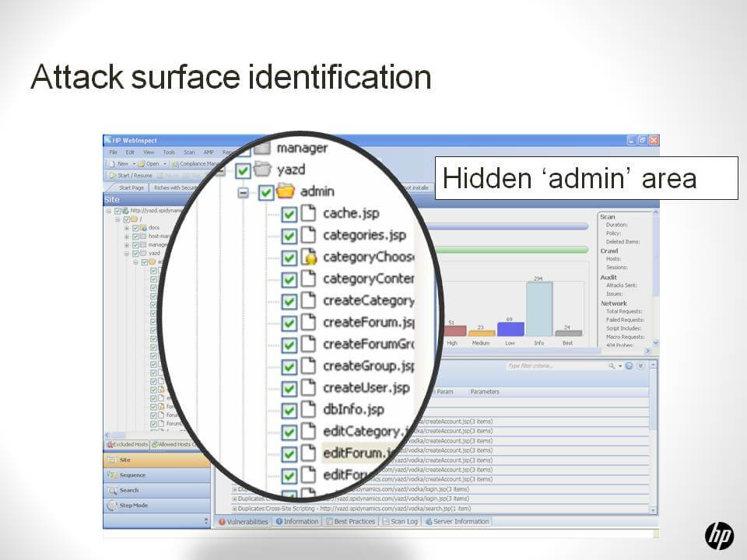This screenshot has height=560, width=747.
Task: Click the 'Type filter criteria' input field
Action: coord(554,366)
